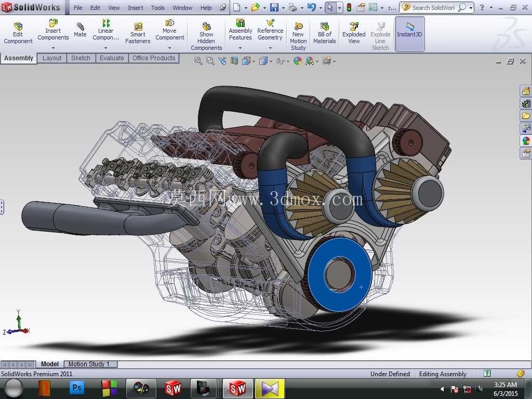The width and height of the screenshot is (532, 399).
Task: Click the New document icon
Action: click(x=237, y=7)
